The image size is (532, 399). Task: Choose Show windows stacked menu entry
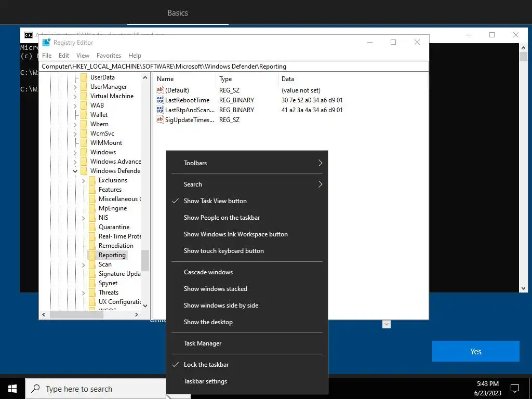click(247, 289)
